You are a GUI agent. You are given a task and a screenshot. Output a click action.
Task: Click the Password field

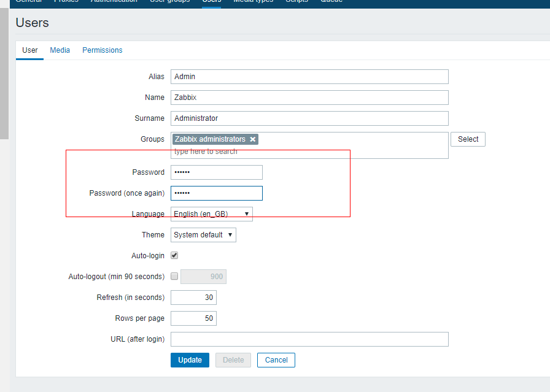216,172
